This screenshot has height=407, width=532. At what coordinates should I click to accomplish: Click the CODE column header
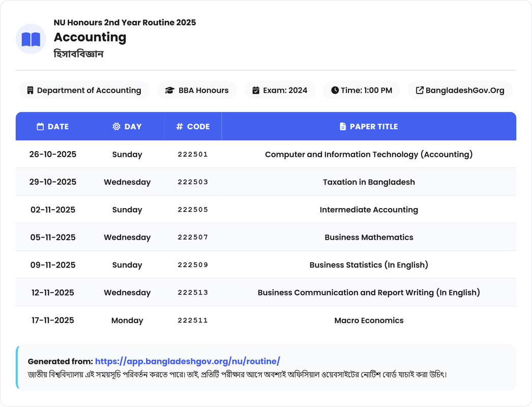193,127
